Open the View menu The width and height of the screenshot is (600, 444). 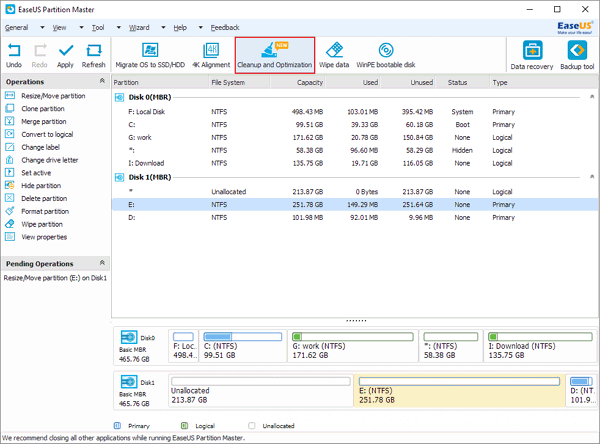tap(59, 28)
